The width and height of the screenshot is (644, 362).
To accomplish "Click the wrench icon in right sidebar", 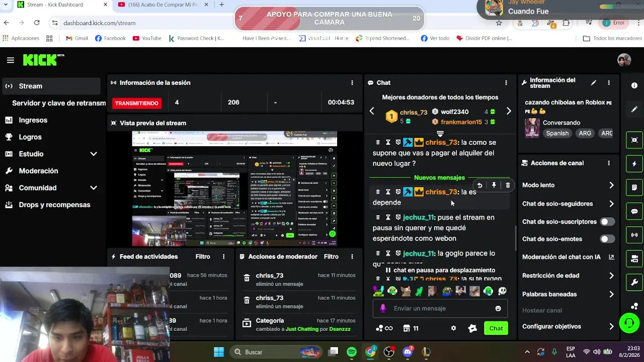I will pyautogui.click(x=634, y=283).
